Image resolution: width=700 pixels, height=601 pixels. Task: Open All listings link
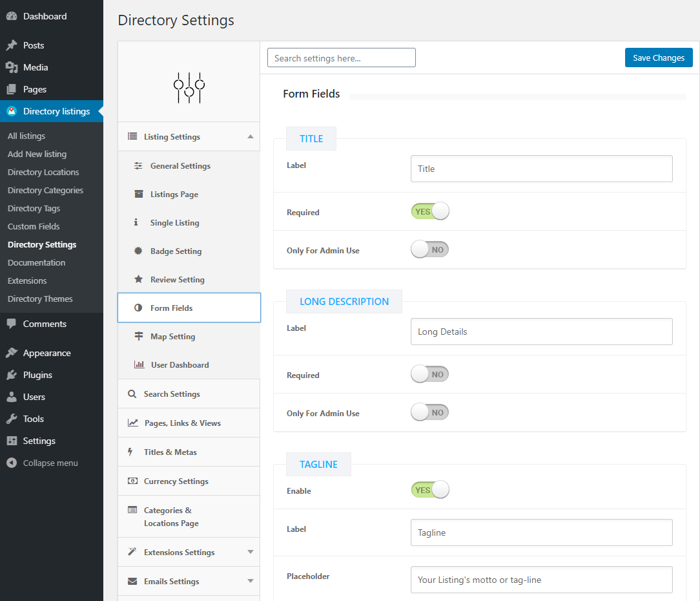26,136
